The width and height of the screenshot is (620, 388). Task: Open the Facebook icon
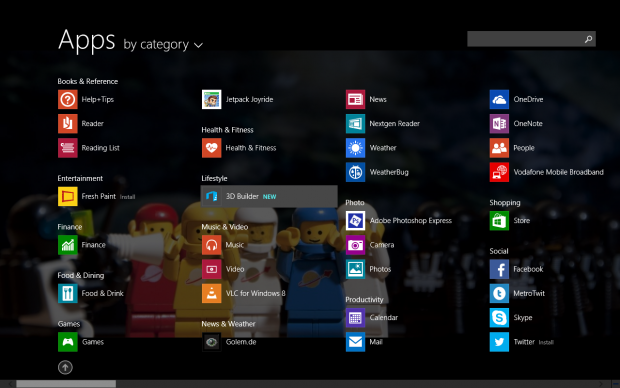pos(499,269)
